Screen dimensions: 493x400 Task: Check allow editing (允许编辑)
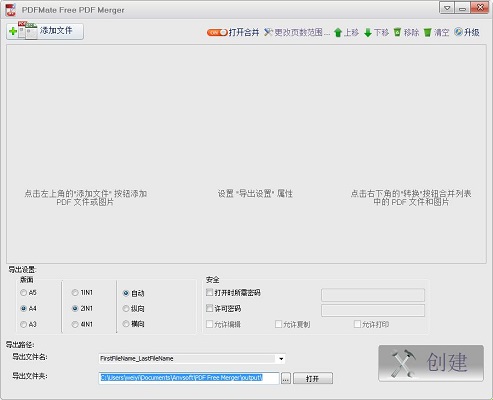(209, 324)
